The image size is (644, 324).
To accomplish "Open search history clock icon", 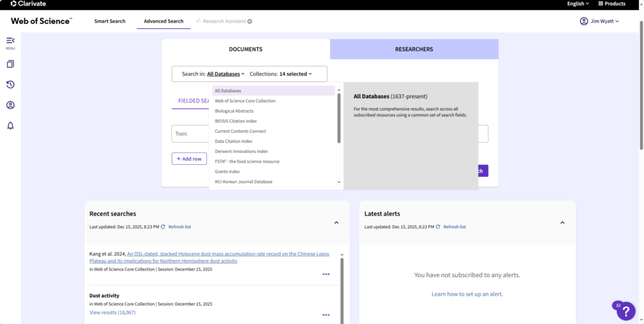I will (x=10, y=85).
